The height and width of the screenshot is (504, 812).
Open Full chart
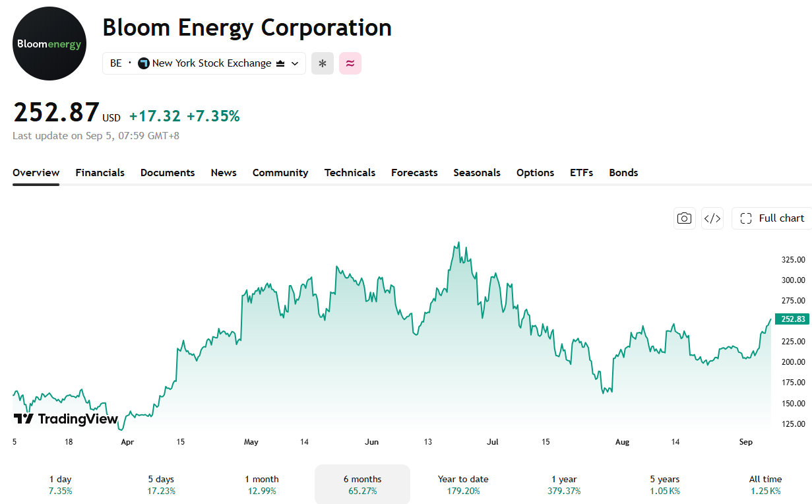point(772,218)
